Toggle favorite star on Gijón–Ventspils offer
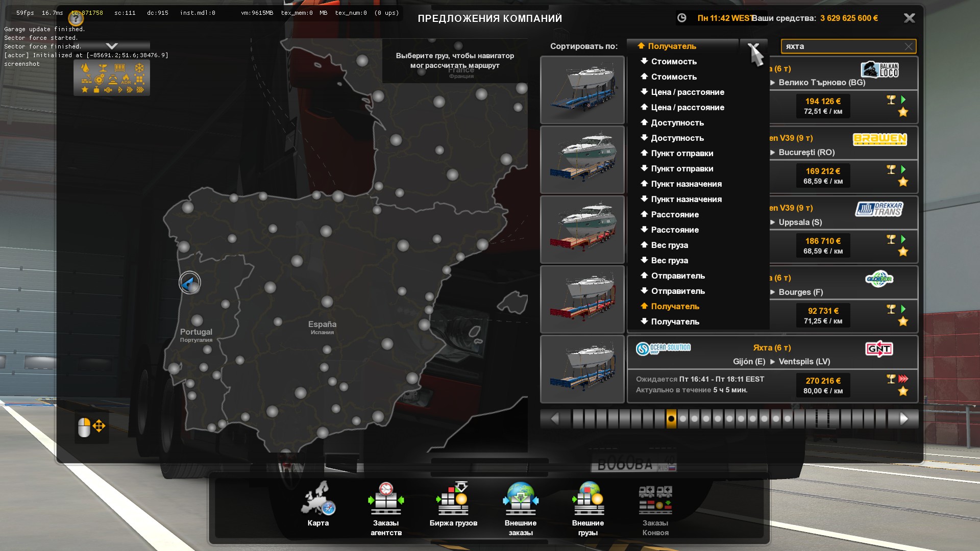 (903, 391)
